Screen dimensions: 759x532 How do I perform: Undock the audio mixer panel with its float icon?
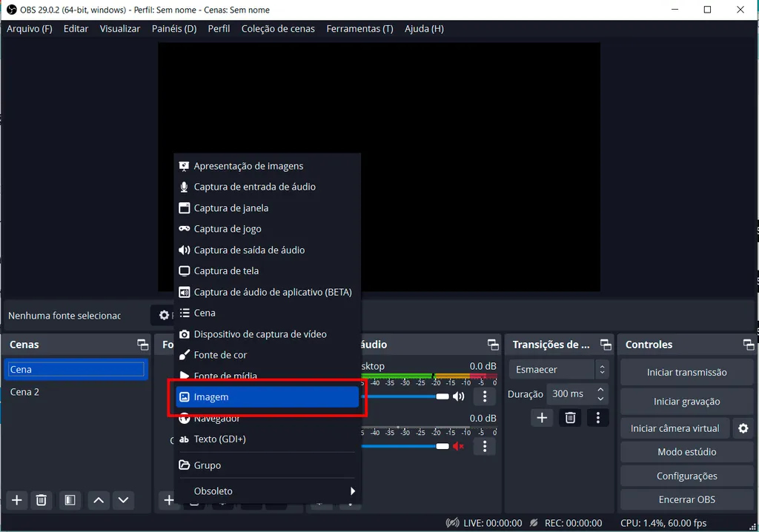(x=493, y=345)
